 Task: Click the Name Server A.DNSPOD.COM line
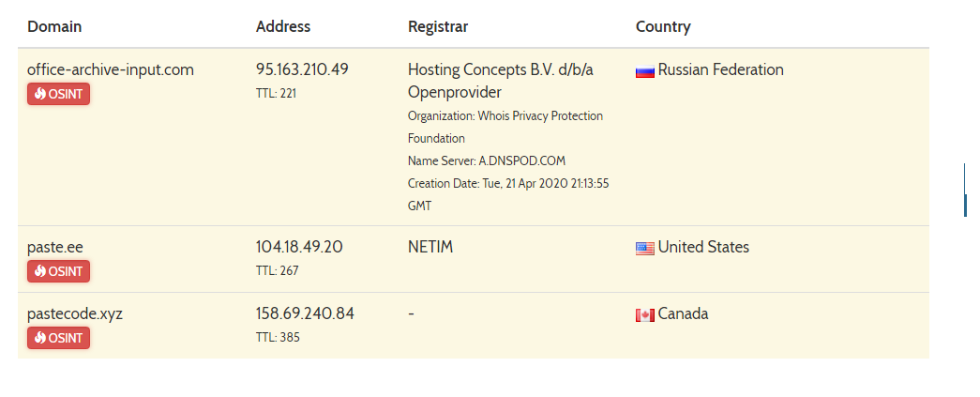(x=487, y=160)
